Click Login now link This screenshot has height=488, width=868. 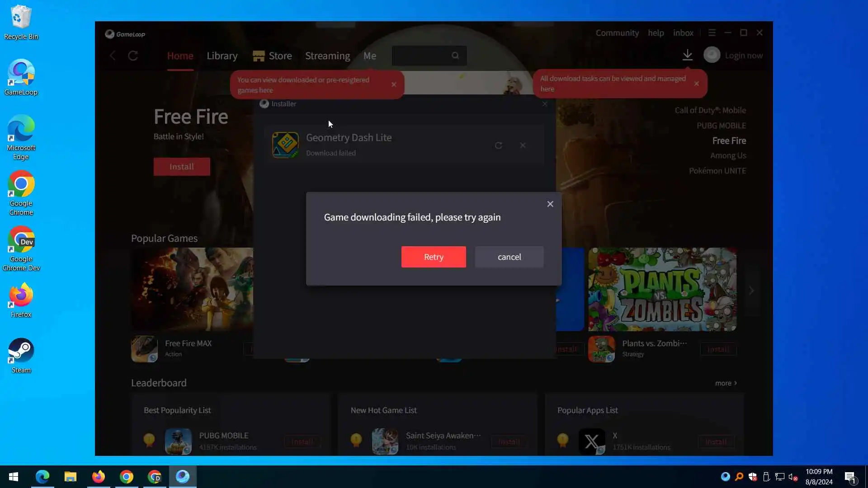744,56
